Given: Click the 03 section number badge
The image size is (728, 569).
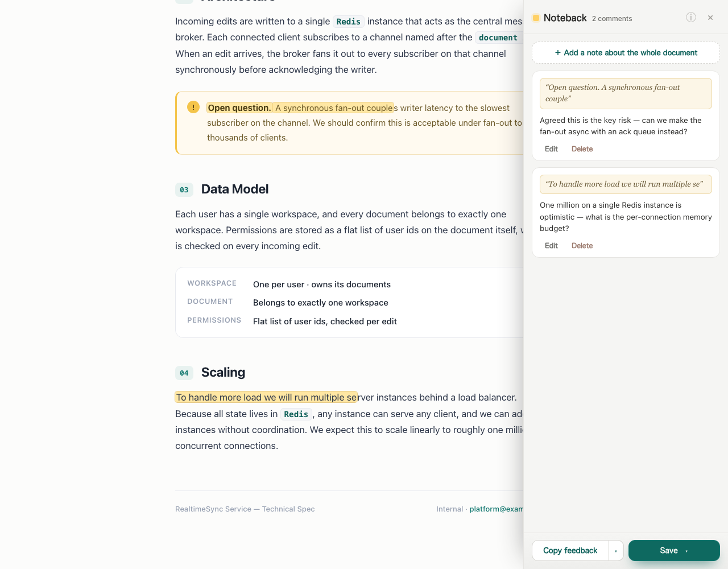Looking at the screenshot, I should point(184,190).
